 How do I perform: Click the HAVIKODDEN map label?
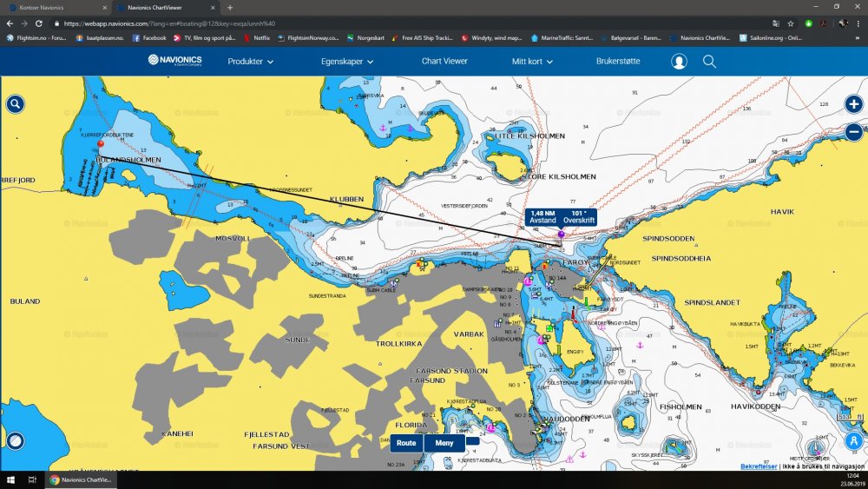[755, 406]
